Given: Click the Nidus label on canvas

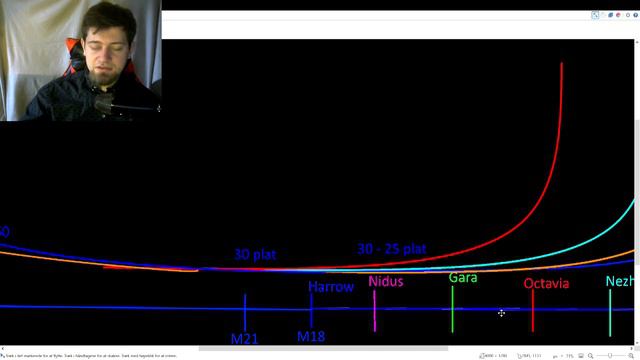Looking at the screenshot, I should click(386, 281).
